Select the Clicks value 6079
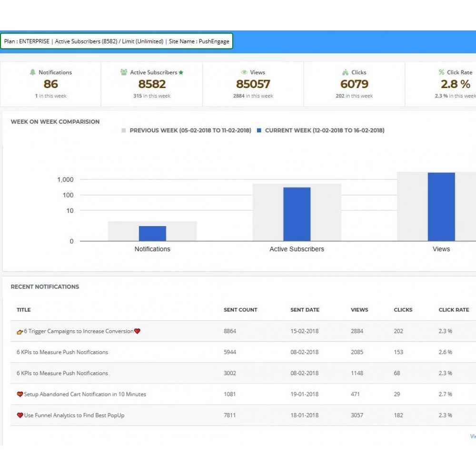476x476 pixels. click(x=354, y=84)
